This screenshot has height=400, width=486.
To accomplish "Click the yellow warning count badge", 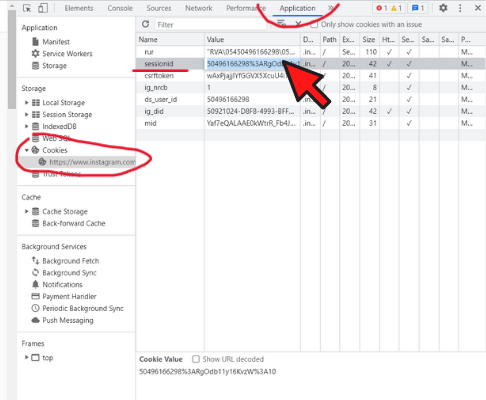I will pyautogui.click(x=396, y=8).
